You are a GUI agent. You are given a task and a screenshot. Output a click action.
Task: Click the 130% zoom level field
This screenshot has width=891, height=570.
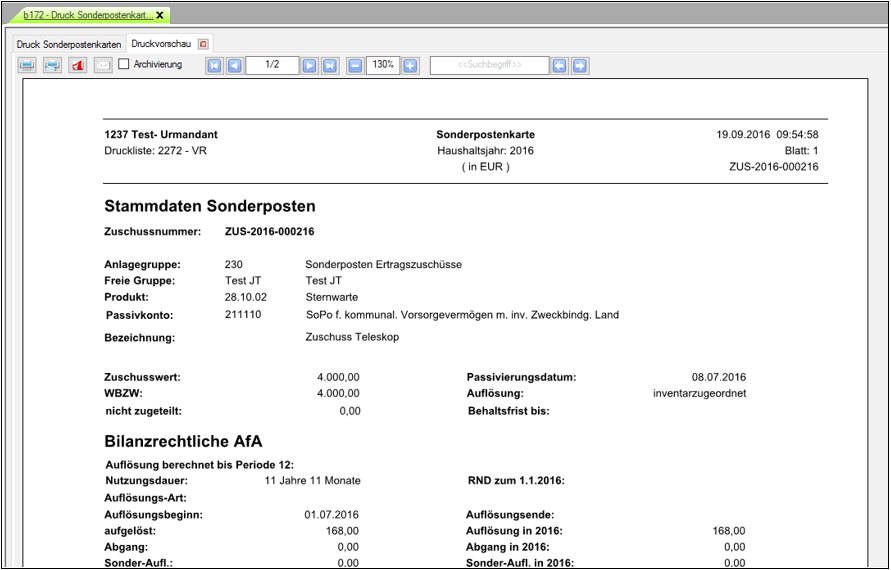pyautogui.click(x=382, y=65)
